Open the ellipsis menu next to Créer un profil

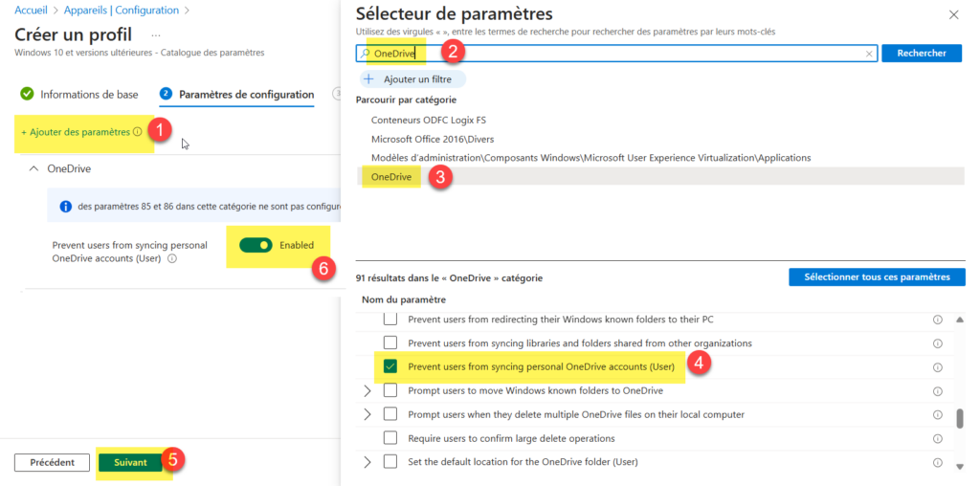pos(156,35)
